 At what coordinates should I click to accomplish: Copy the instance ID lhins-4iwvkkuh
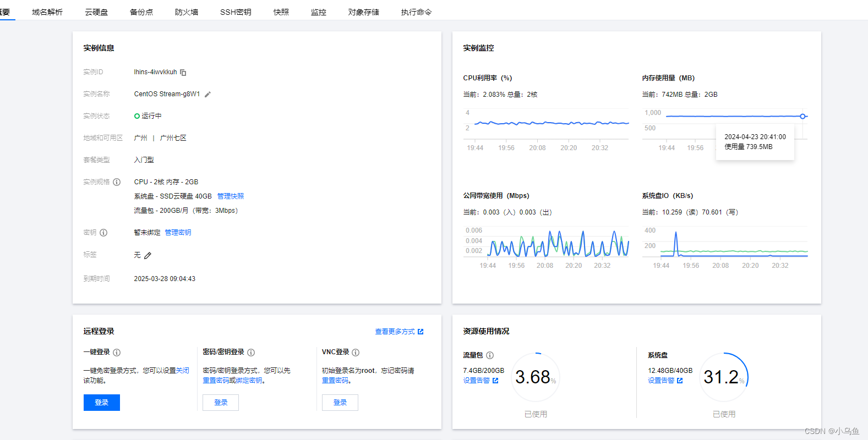pyautogui.click(x=183, y=73)
